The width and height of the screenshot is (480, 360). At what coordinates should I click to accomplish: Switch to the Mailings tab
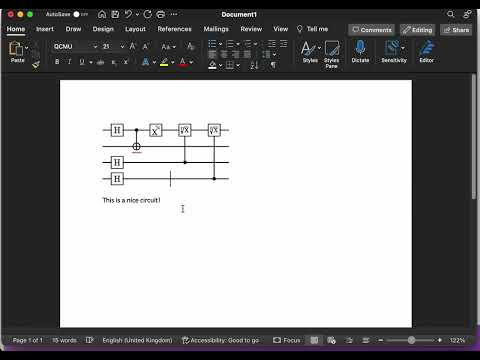click(x=216, y=29)
